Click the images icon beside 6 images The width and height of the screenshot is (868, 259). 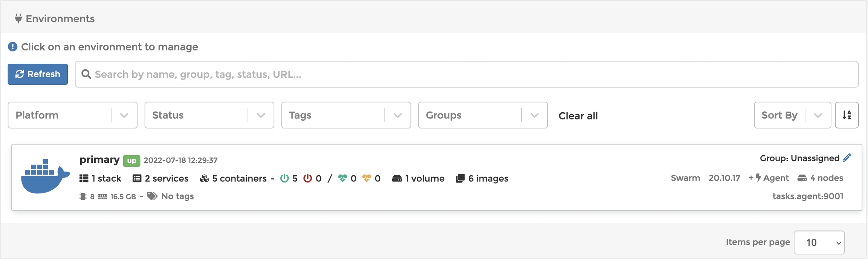point(460,178)
